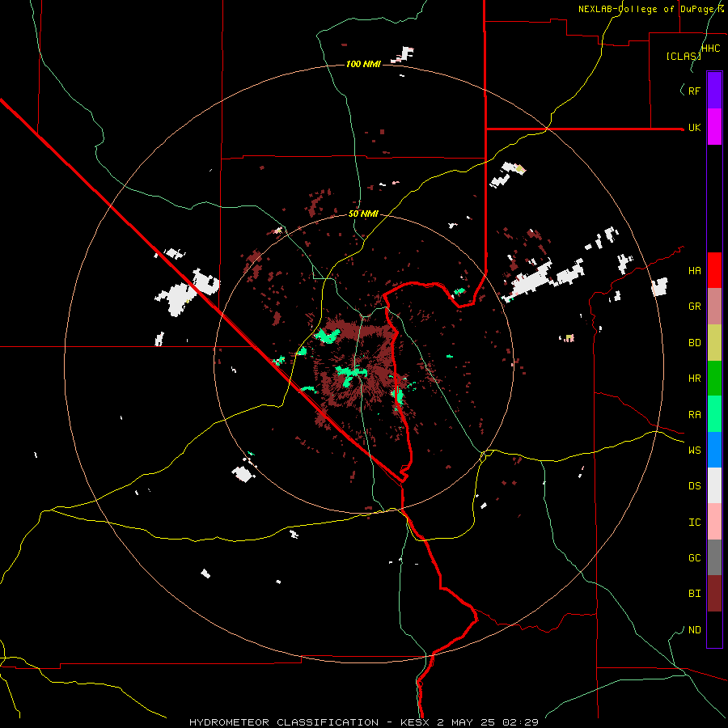Select the 'GC' legend label
728x728 pixels.
point(694,558)
